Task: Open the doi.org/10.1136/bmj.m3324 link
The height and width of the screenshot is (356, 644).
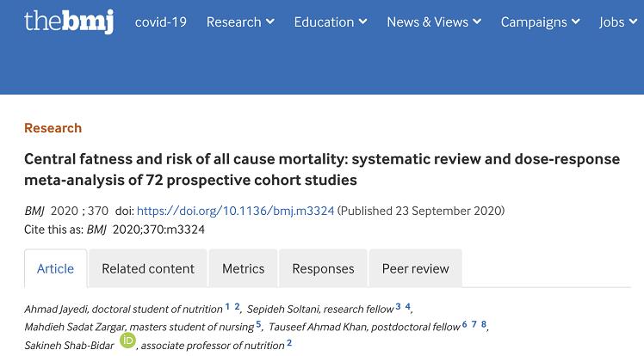Action: pos(235,211)
